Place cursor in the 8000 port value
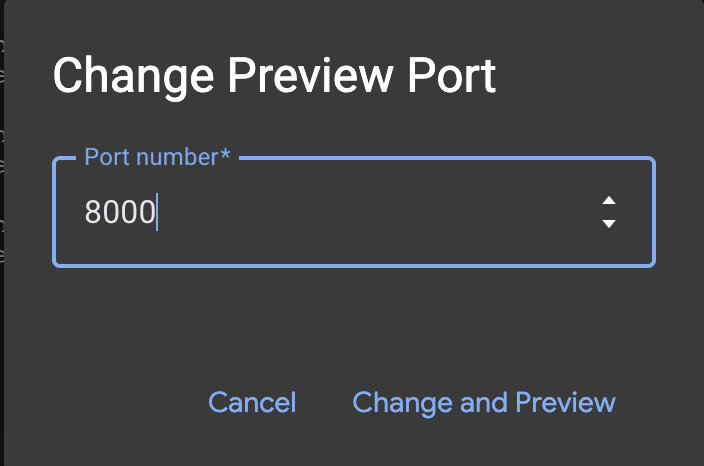This screenshot has height=466, width=704. pos(120,212)
